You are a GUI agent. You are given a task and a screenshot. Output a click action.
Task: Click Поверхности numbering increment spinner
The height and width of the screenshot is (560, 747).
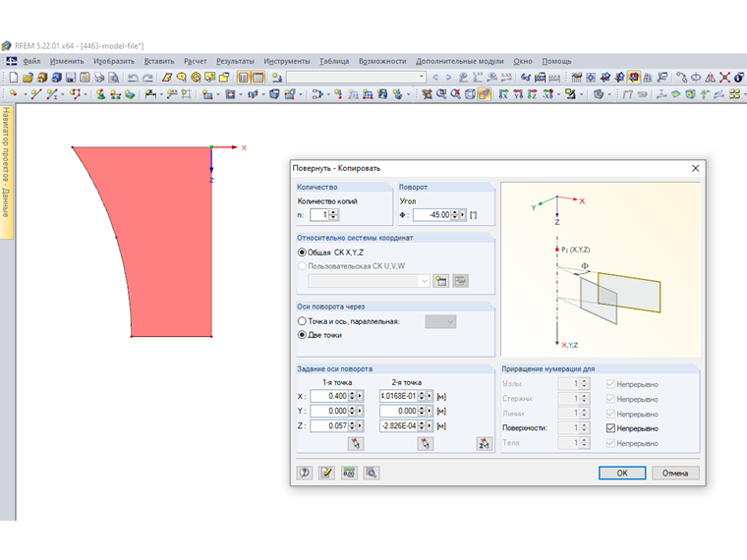[x=585, y=428]
